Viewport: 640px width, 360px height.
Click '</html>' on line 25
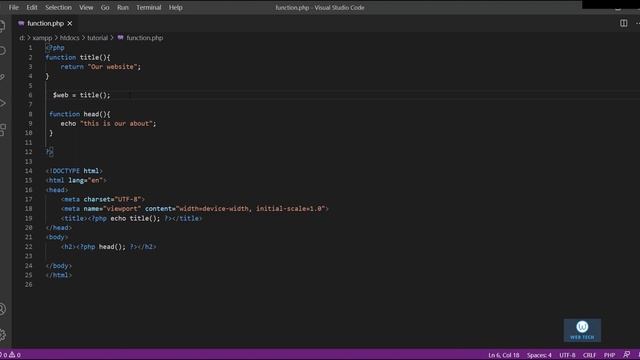59,275
